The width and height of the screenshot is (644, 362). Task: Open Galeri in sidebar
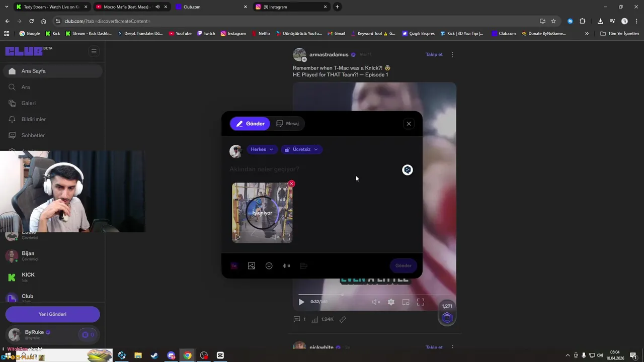click(x=52, y=103)
